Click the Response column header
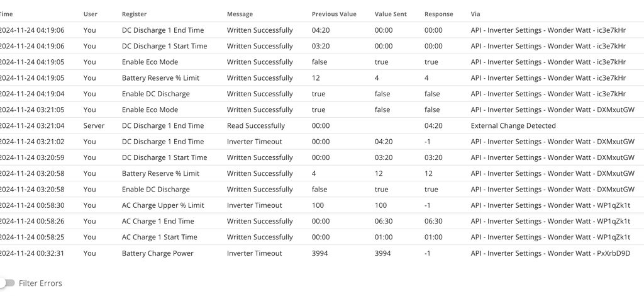This screenshot has height=296, width=644. coord(438,14)
